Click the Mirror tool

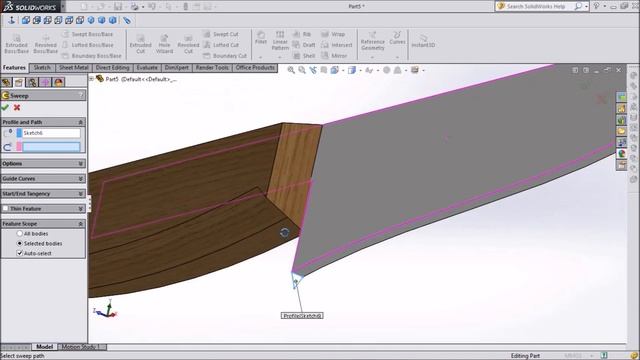pyautogui.click(x=334, y=56)
